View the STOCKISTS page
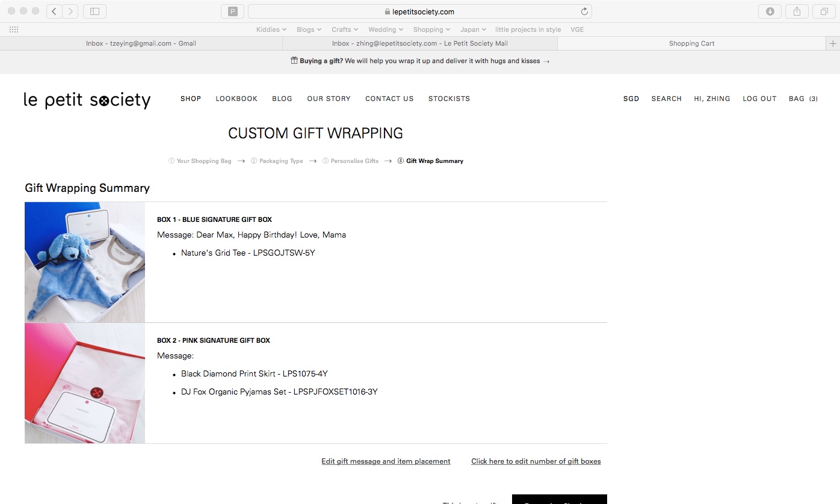 point(449,99)
